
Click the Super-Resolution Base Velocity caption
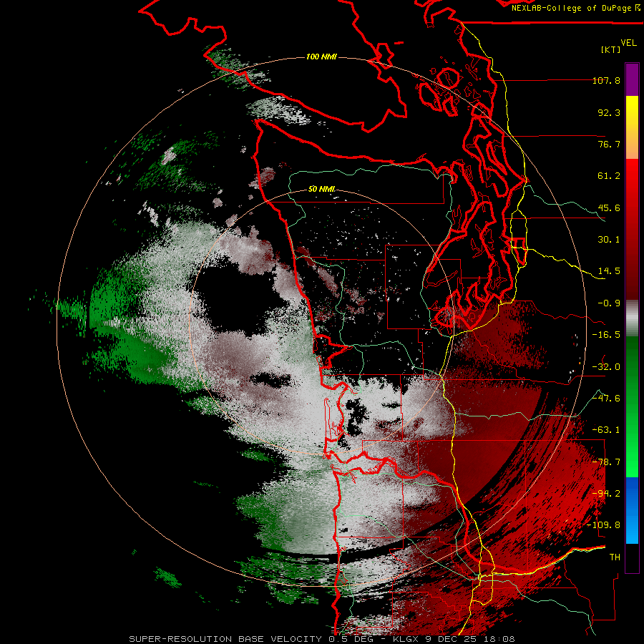coord(321,639)
